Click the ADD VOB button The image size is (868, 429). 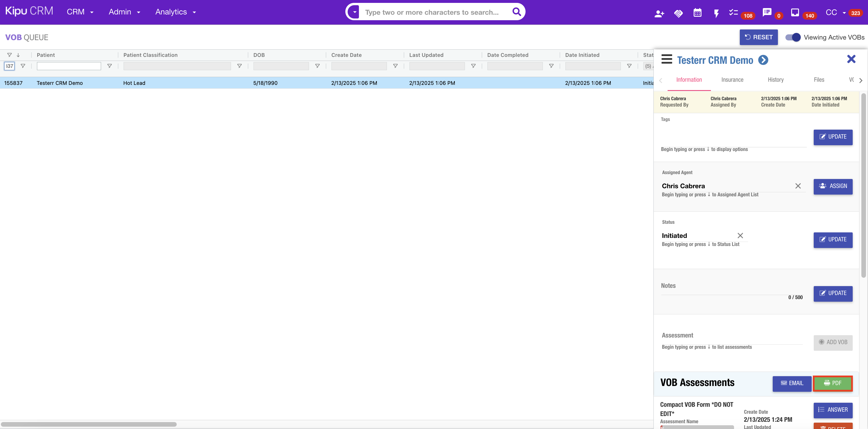(832, 342)
